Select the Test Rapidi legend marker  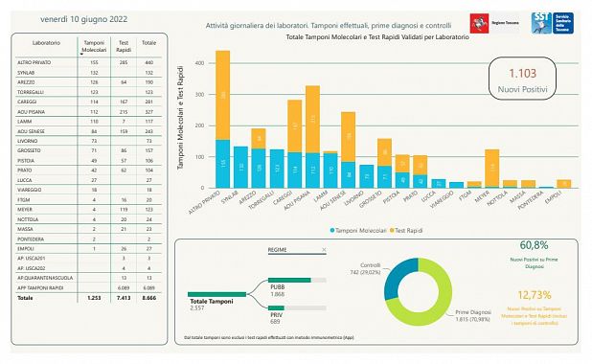pyautogui.click(x=392, y=230)
